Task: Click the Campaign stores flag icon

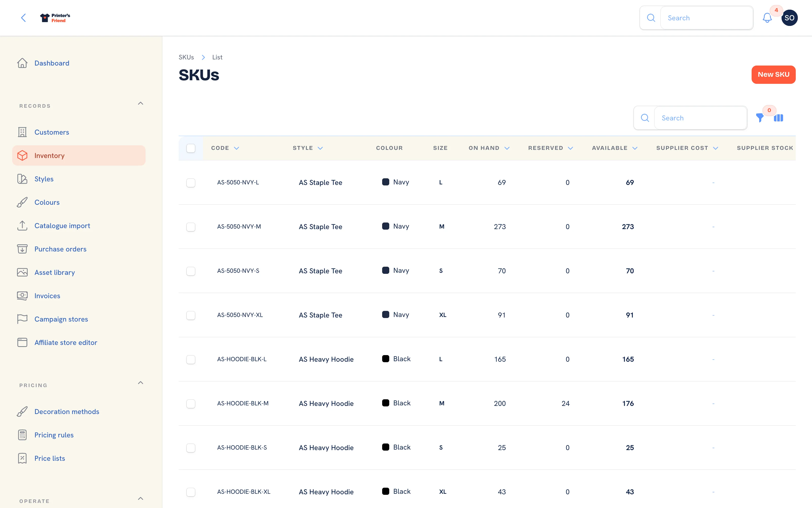Action: tap(22, 319)
